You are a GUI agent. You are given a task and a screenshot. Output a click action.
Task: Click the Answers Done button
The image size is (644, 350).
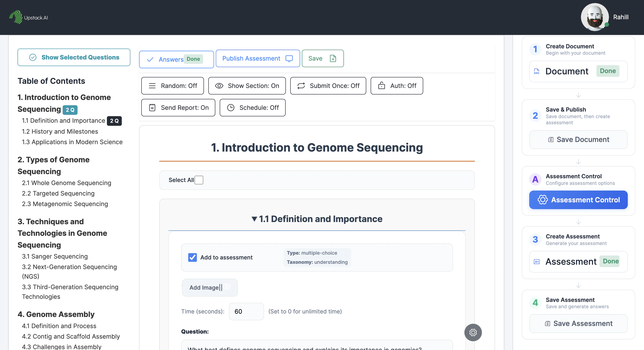pos(176,59)
